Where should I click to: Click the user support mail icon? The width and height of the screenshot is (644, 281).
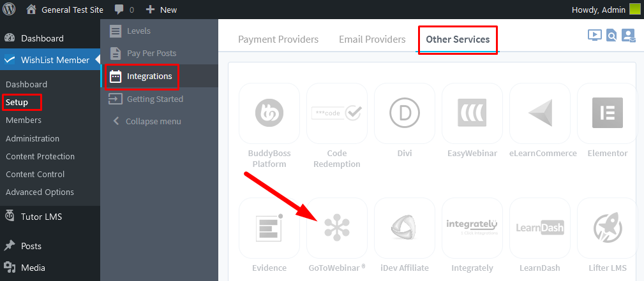pyautogui.click(x=629, y=35)
